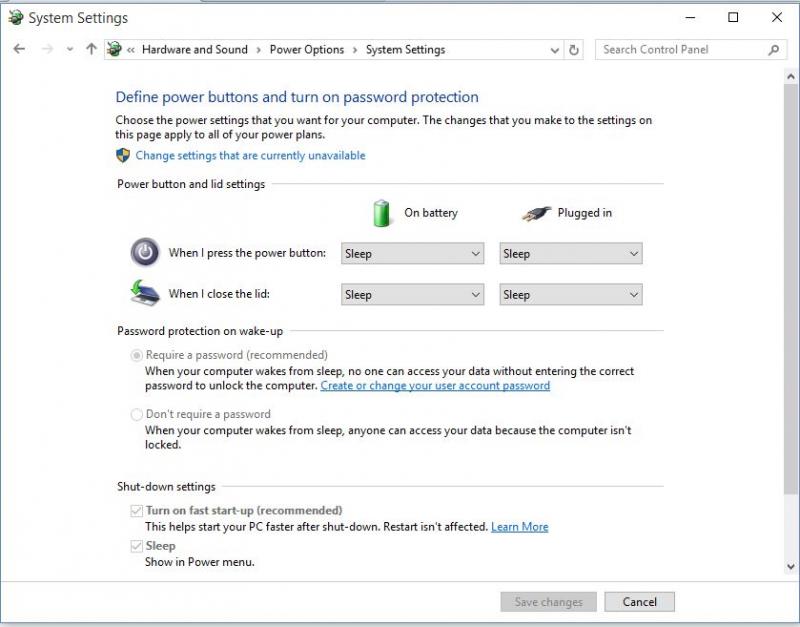Click the Cancel button
Screen dimensions: 800x627
click(639, 602)
